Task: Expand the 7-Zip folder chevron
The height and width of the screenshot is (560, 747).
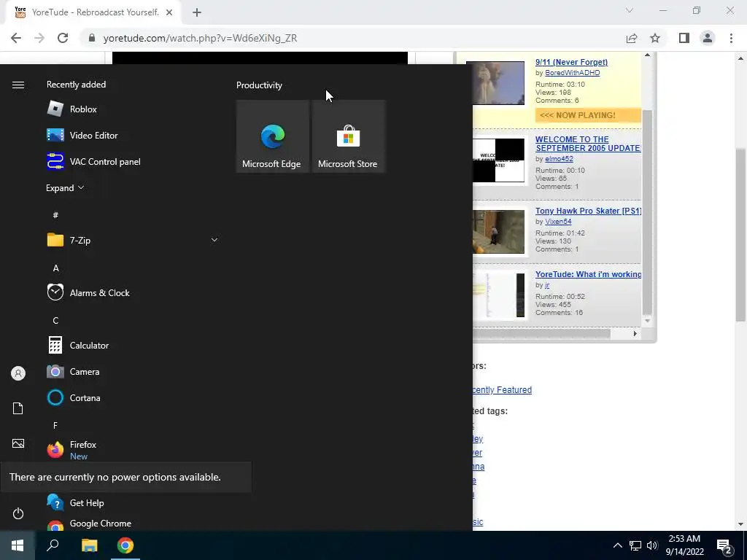Action: coord(214,240)
